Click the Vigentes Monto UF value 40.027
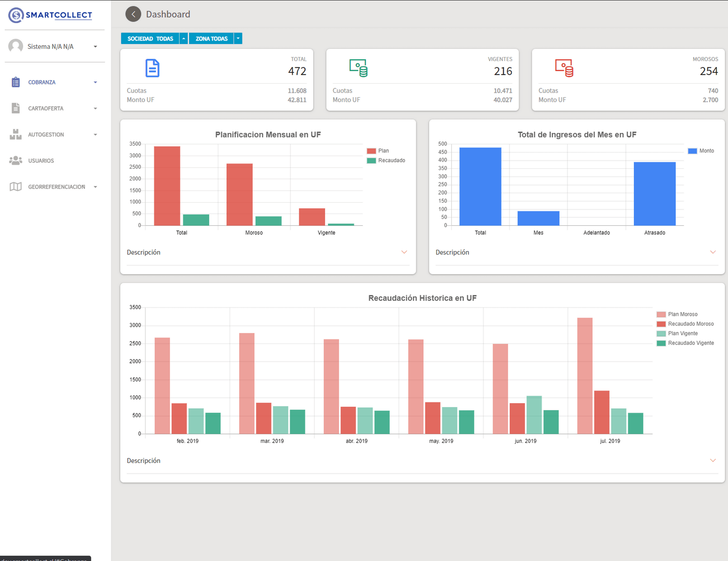Screen dimensions: 728x561 [503, 100]
